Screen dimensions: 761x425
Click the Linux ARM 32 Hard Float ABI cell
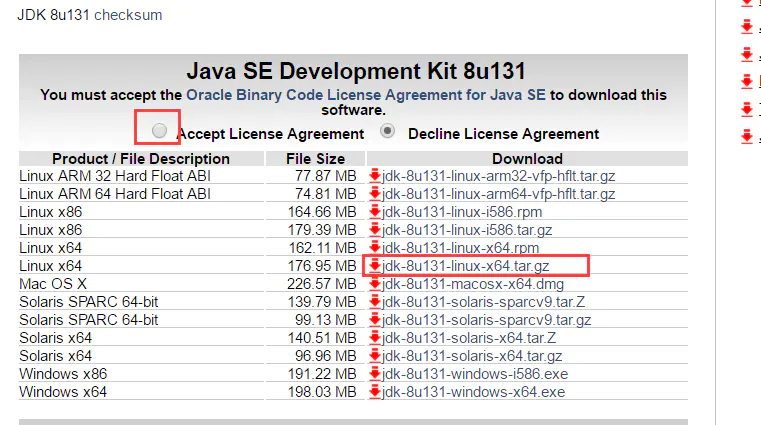pyautogui.click(x=141, y=176)
